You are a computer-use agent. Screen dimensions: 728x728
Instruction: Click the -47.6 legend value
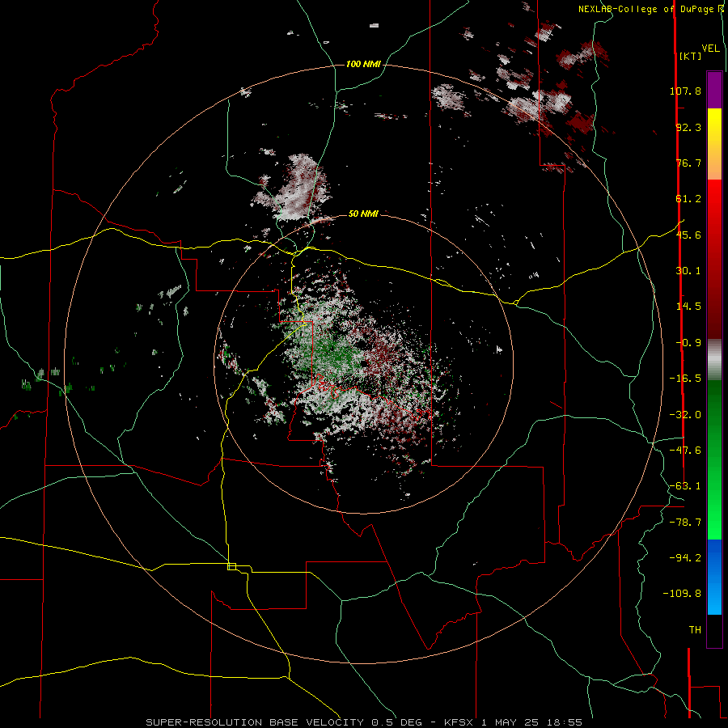[x=685, y=451]
